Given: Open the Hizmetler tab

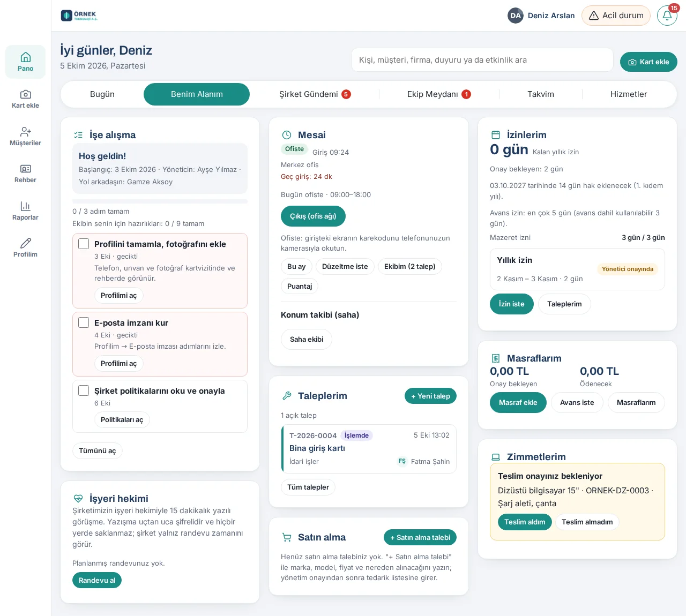Looking at the screenshot, I should [x=629, y=94].
